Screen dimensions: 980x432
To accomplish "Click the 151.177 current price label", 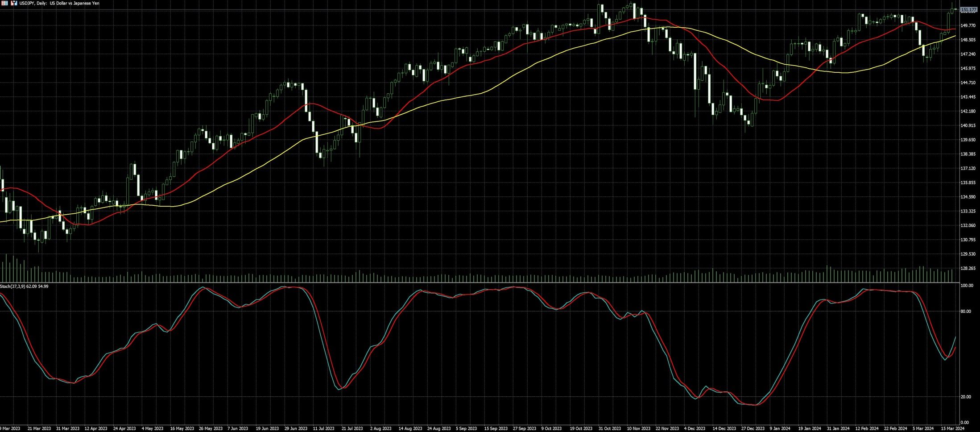I will coord(968,10).
